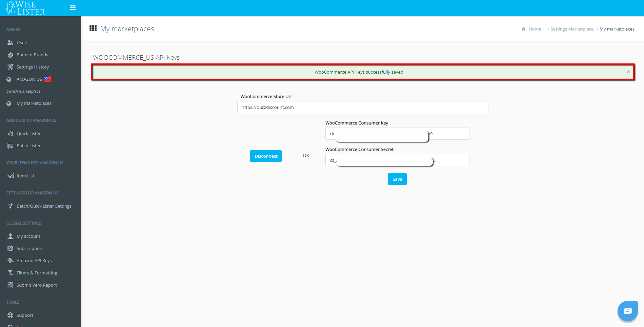
Task: Click the Disconnect button
Action: [266, 156]
